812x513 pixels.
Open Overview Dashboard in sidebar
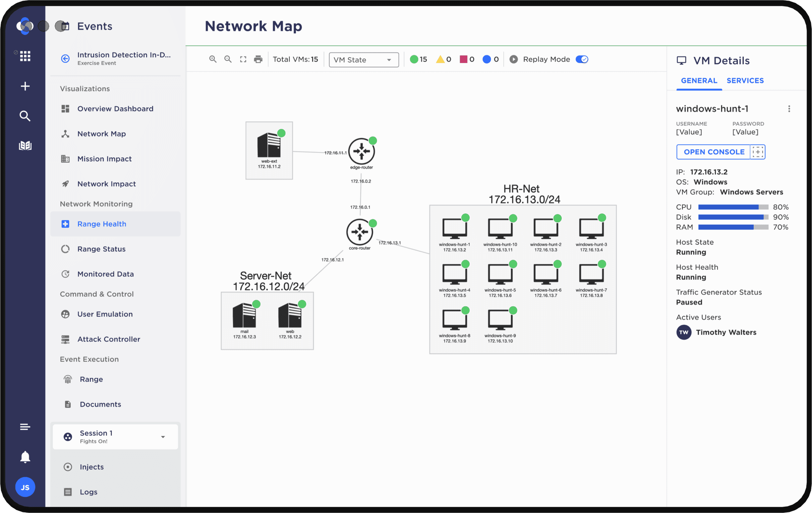(115, 109)
